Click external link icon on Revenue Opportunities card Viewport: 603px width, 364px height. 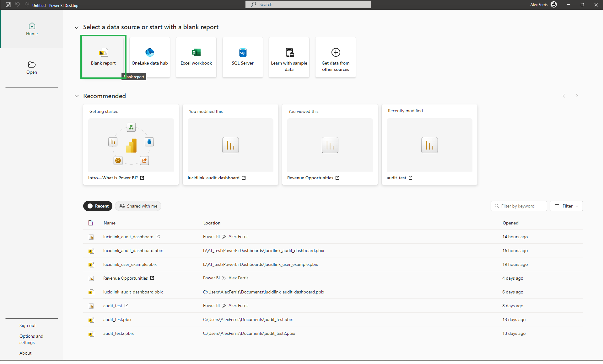coord(337,178)
